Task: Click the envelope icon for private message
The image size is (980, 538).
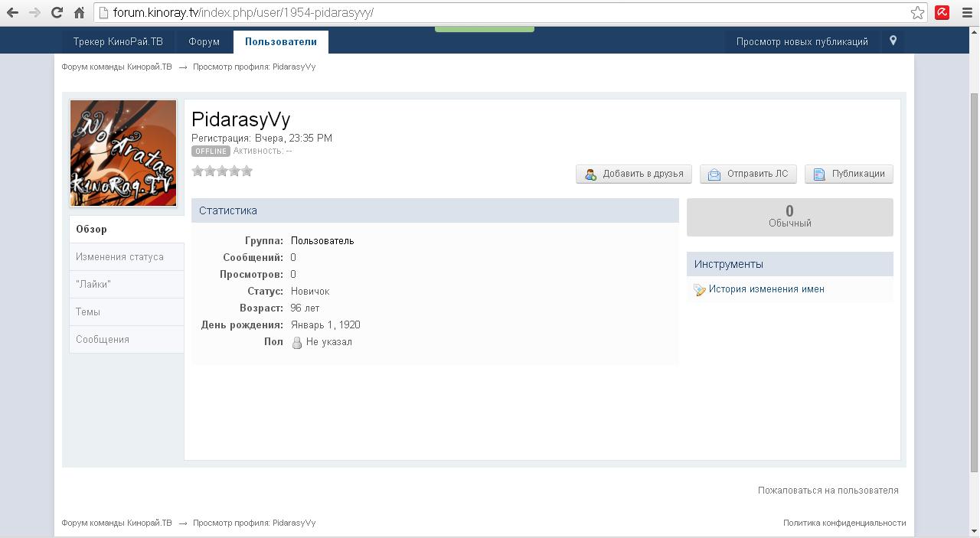Action: (x=714, y=174)
